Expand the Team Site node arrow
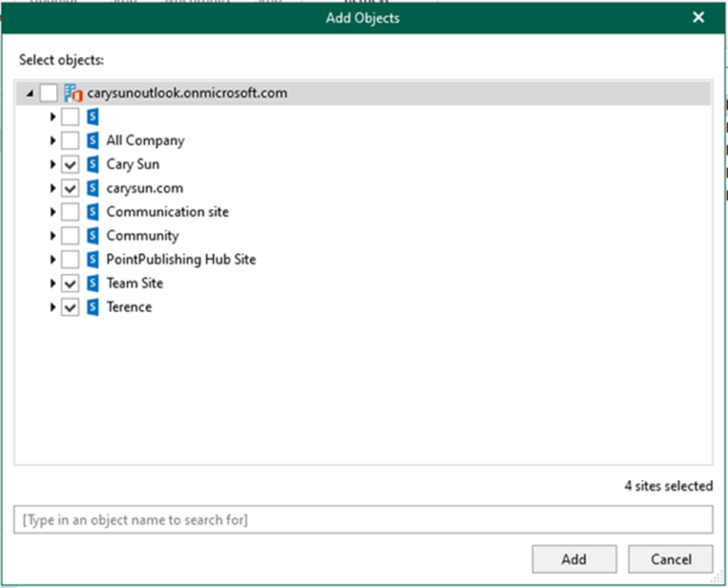The height and width of the screenshot is (588, 728). tap(53, 284)
